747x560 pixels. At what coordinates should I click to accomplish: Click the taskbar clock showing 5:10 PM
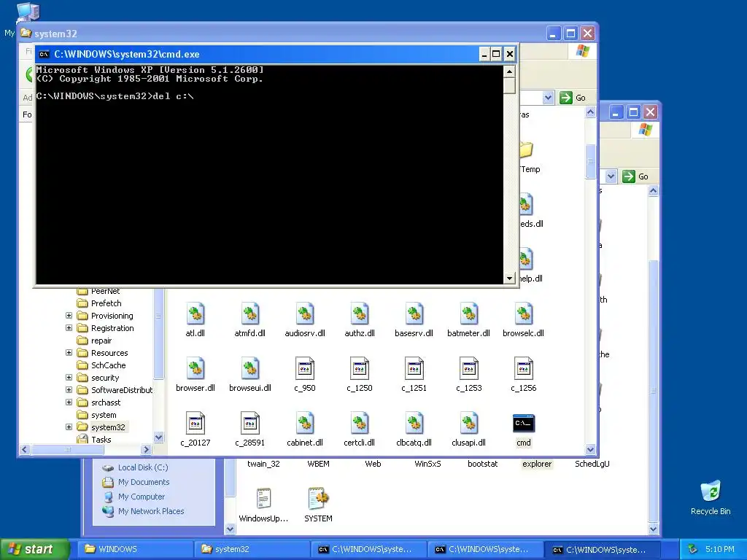720,549
